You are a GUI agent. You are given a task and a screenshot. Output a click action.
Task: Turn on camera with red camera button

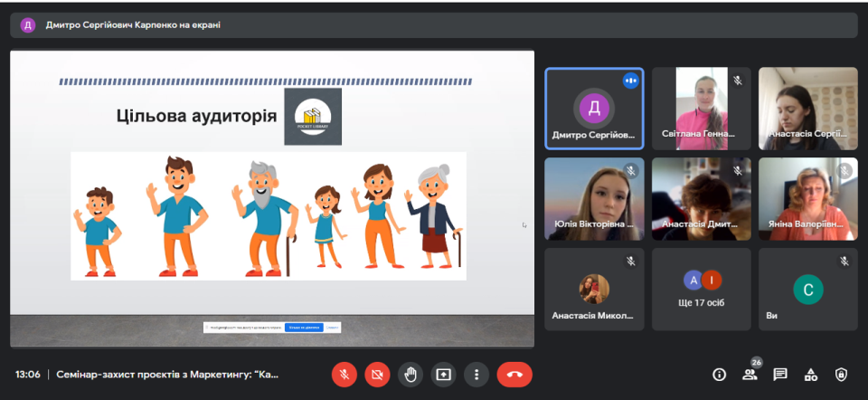[x=378, y=375]
